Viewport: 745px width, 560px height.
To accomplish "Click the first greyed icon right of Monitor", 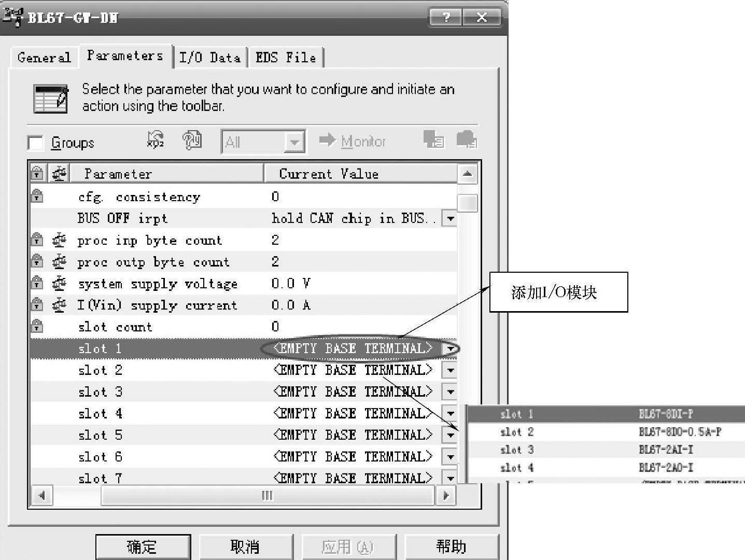I will point(433,139).
